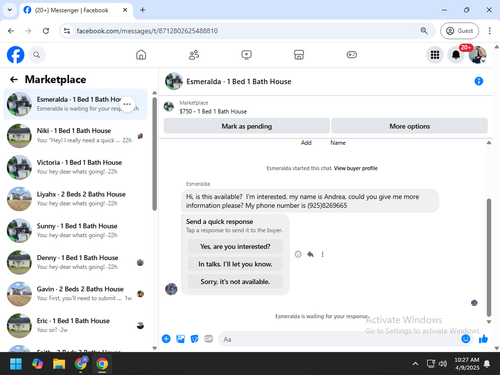Open Copilot from the taskbar

click(x=37, y=364)
